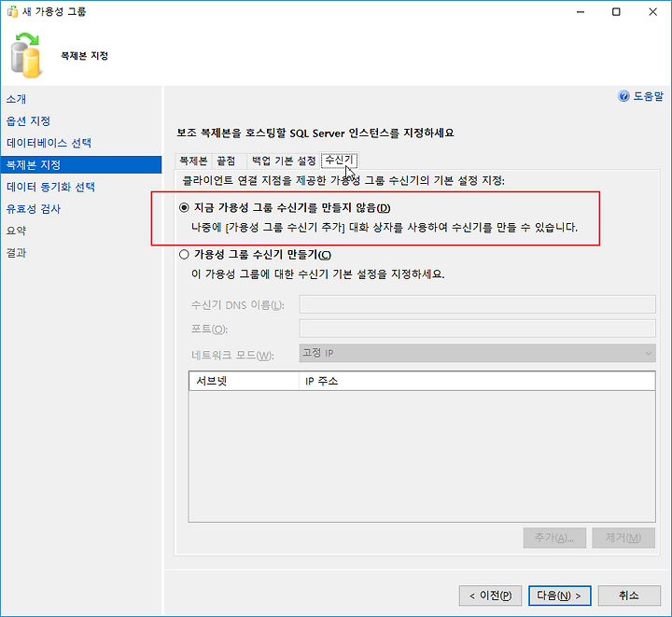Go to 소개 step in sidebar
Screen dimensions: 672x617
click(16, 99)
